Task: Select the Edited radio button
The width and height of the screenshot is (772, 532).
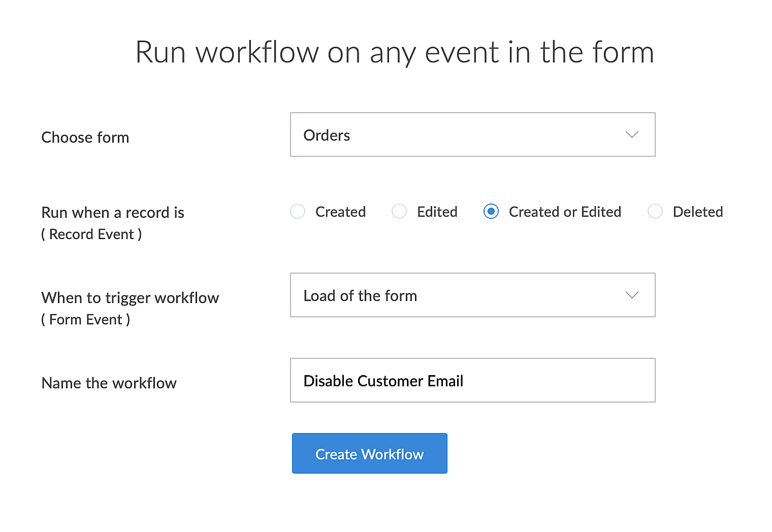Action: (x=399, y=211)
